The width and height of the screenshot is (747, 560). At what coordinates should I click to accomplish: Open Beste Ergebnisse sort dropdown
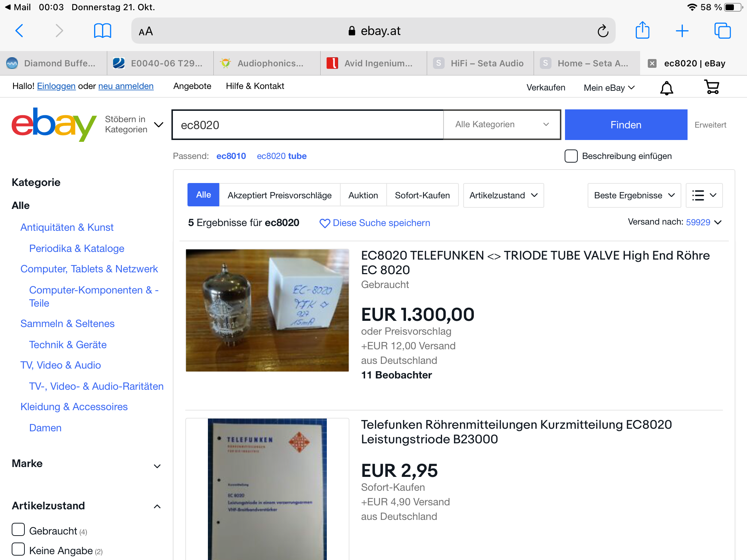point(634,195)
